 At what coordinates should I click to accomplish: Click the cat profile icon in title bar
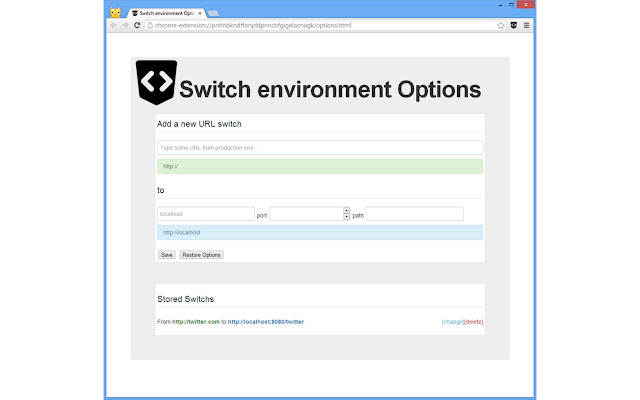pos(116,12)
